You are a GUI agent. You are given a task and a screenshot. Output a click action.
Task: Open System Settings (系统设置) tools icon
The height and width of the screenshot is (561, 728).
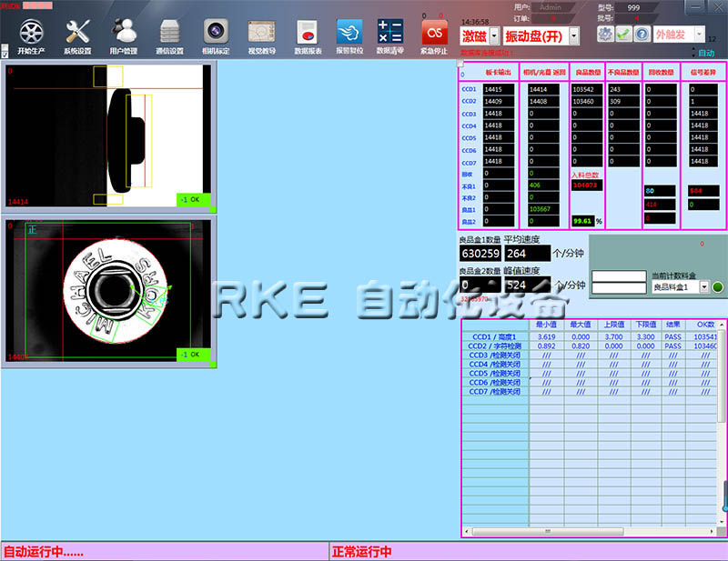(x=77, y=32)
